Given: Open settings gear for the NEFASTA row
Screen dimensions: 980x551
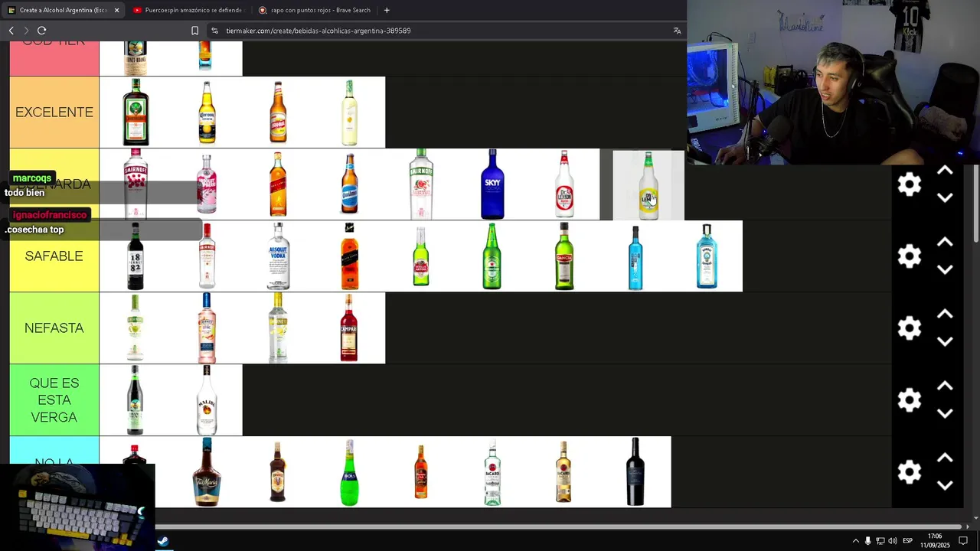Looking at the screenshot, I should point(910,328).
